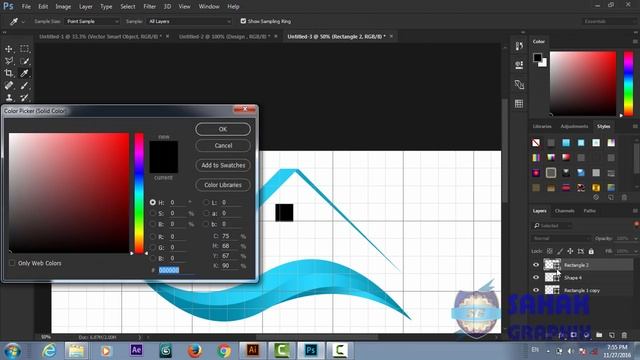Image resolution: width=640 pixels, height=360 pixels.
Task: Open the Sample All Layers dropdown
Action: 189,21
